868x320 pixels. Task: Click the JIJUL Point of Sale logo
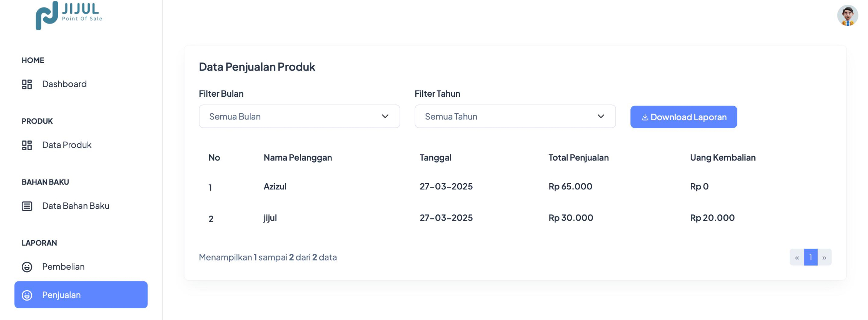(68, 15)
